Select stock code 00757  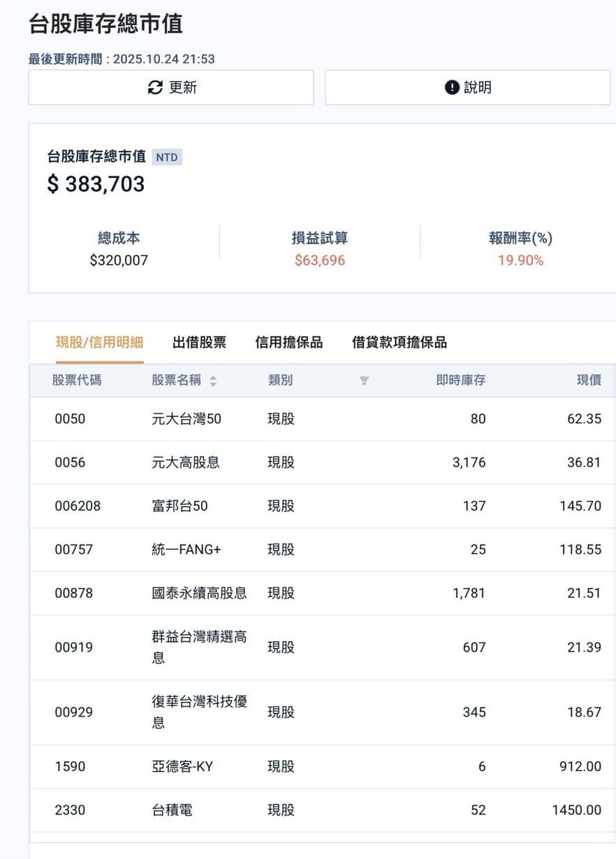click(x=73, y=550)
